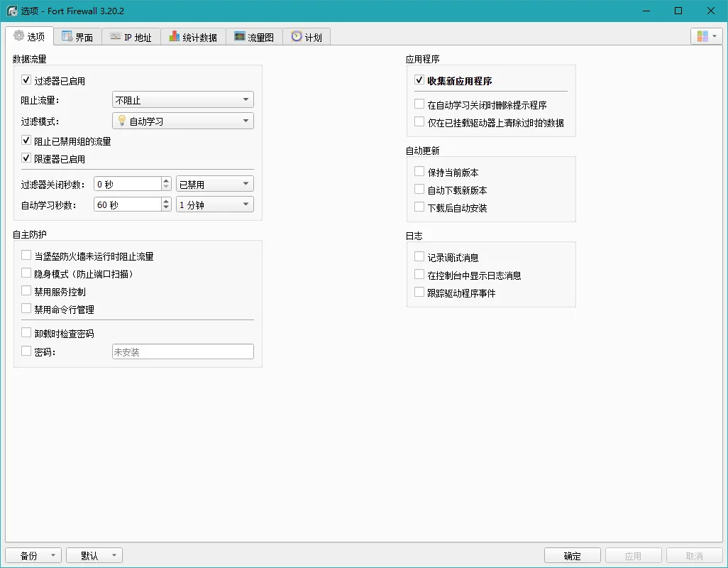
Task: Switch to the 计划 tab
Action: (x=307, y=37)
